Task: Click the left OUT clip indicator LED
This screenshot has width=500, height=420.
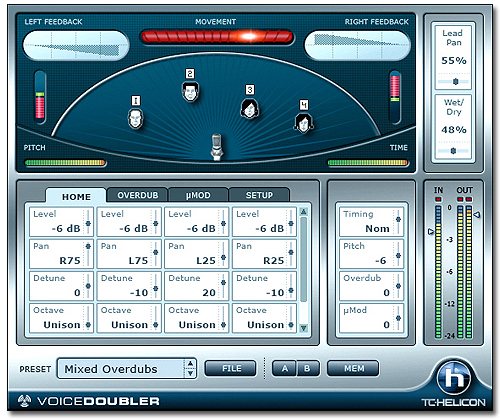Action: [x=460, y=199]
